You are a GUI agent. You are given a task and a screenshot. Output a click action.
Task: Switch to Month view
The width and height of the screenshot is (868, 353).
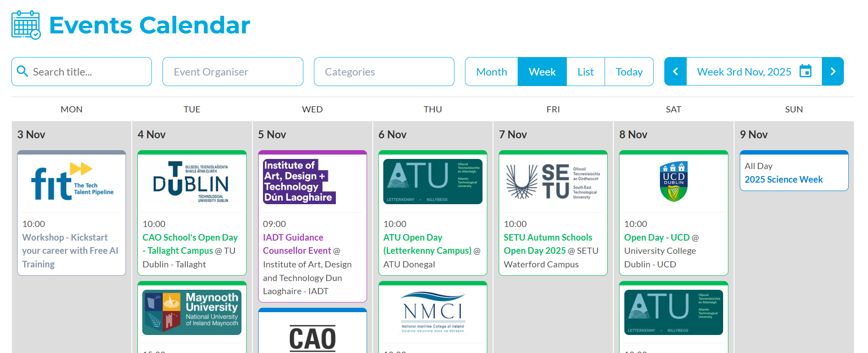(491, 72)
